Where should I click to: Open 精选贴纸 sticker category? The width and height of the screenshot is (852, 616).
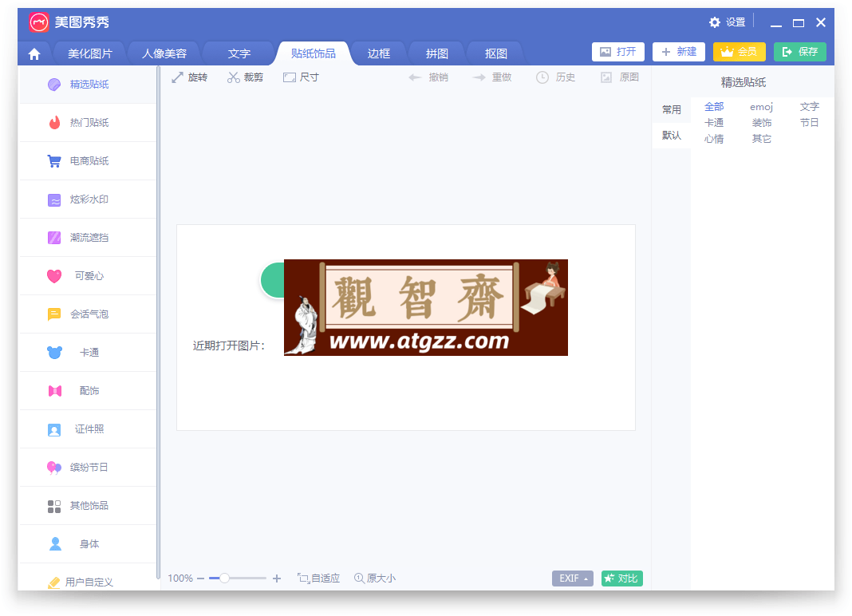(88, 85)
